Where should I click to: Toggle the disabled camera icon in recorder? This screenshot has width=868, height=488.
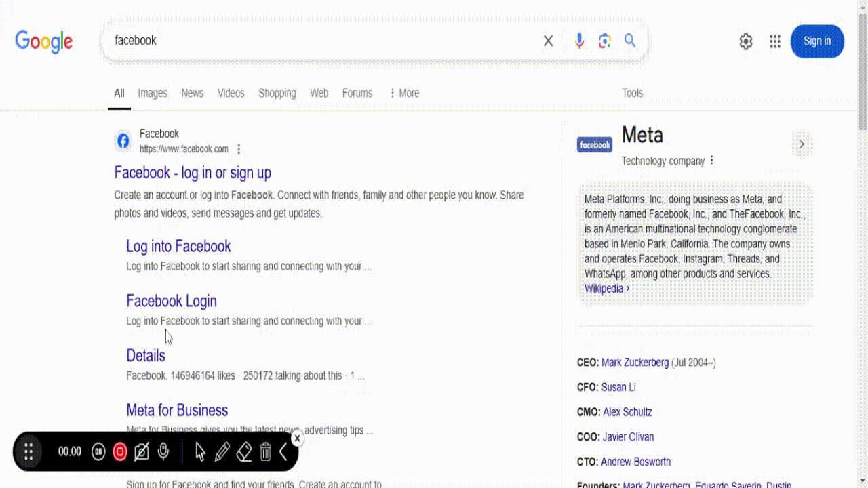(x=141, y=451)
